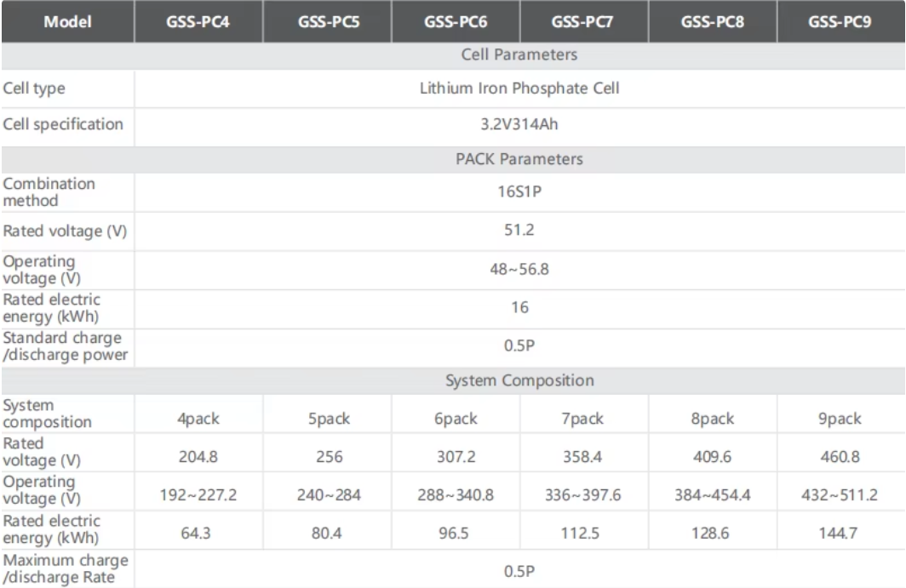The image size is (906, 588).
Task: Click the 3.2V314Ah value
Action: click(x=519, y=124)
